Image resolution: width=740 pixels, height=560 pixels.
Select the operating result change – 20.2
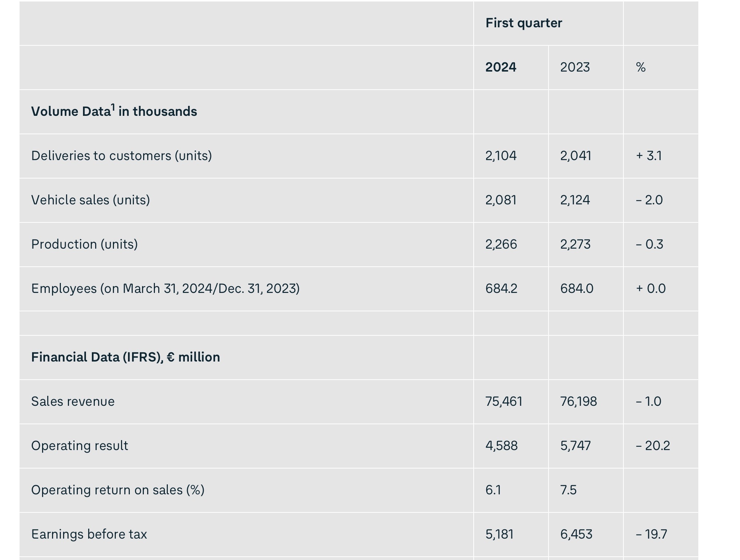pyautogui.click(x=653, y=446)
